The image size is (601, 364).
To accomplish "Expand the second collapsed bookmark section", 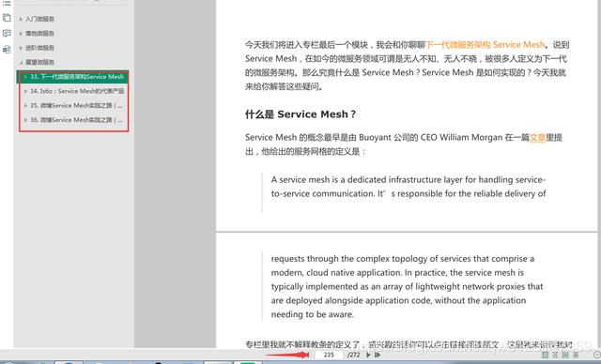I will point(21,33).
